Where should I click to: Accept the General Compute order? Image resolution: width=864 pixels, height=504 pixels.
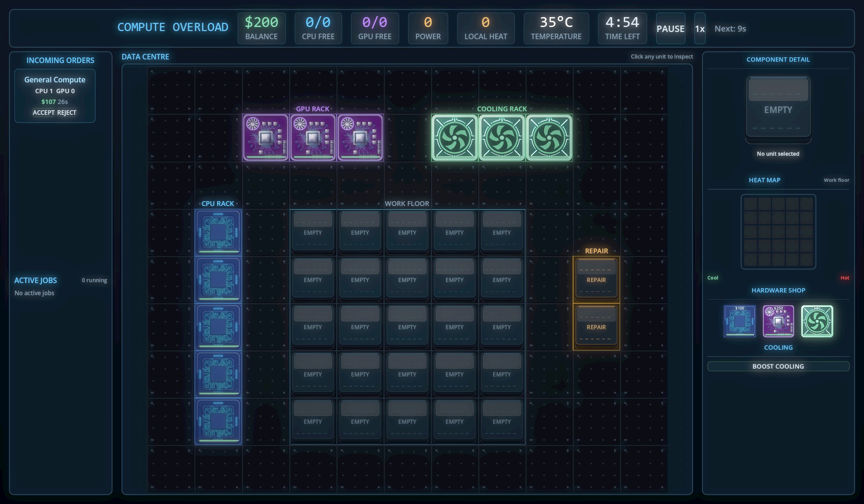click(x=44, y=112)
